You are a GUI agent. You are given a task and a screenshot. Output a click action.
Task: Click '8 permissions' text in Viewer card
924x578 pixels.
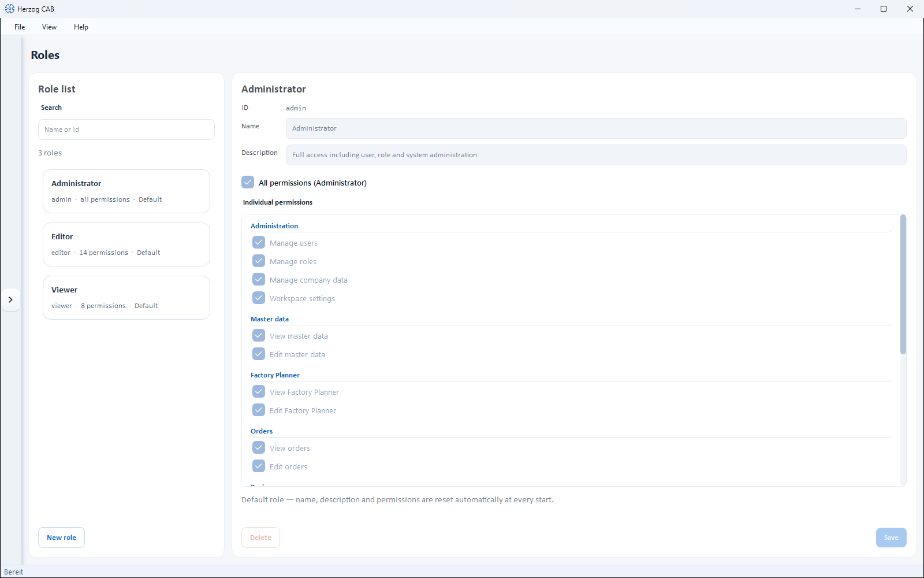point(103,306)
